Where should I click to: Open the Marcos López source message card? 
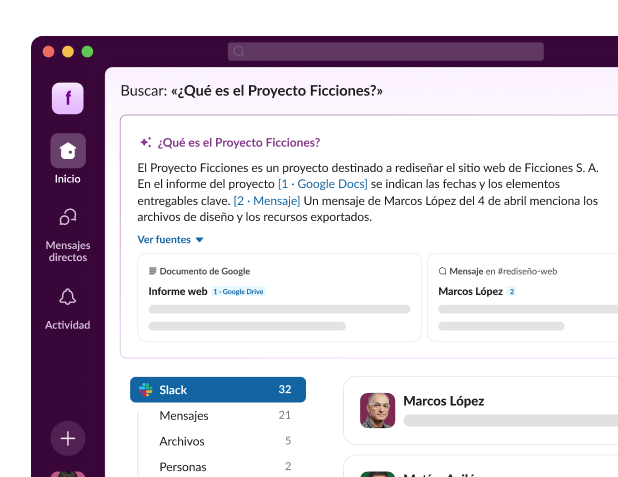point(523,298)
